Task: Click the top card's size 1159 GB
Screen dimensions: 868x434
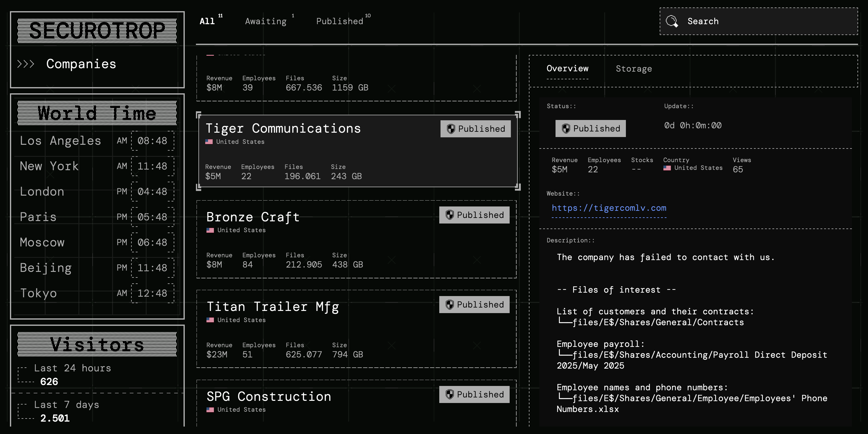Action: tap(350, 88)
